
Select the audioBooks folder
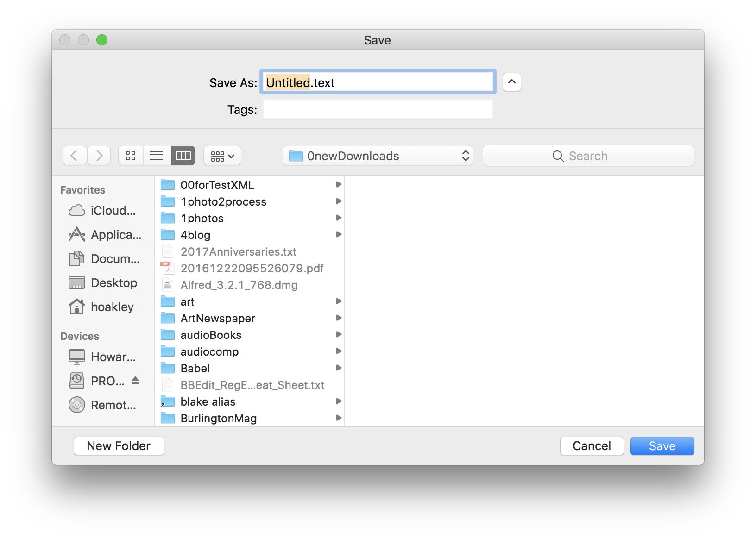[x=249, y=335]
